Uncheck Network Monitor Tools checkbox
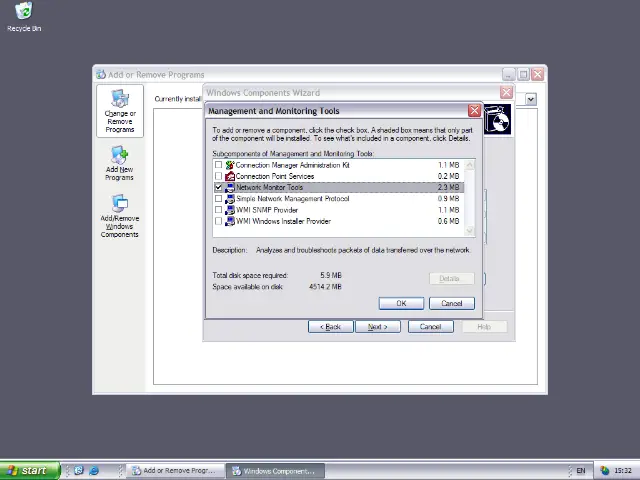The width and height of the screenshot is (640, 480). pos(218,187)
